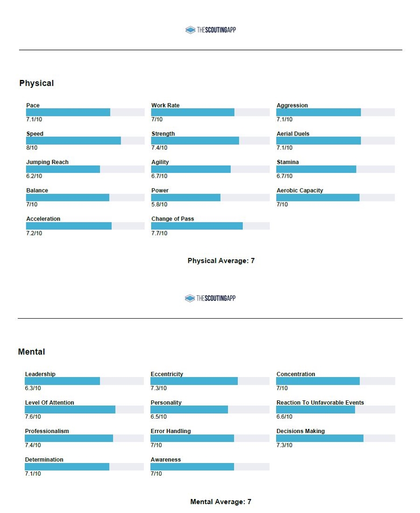Click the Decisions Making rating bar
The height and width of the screenshot is (513, 420).
(x=335, y=438)
